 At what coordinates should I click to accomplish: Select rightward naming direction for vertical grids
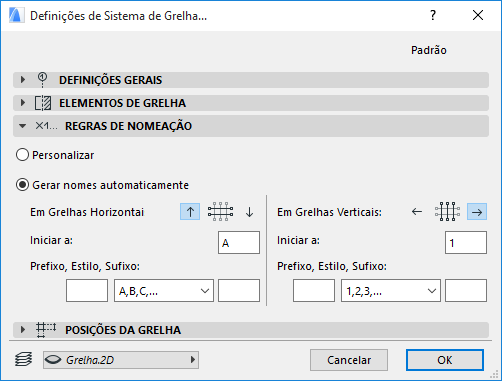click(477, 212)
